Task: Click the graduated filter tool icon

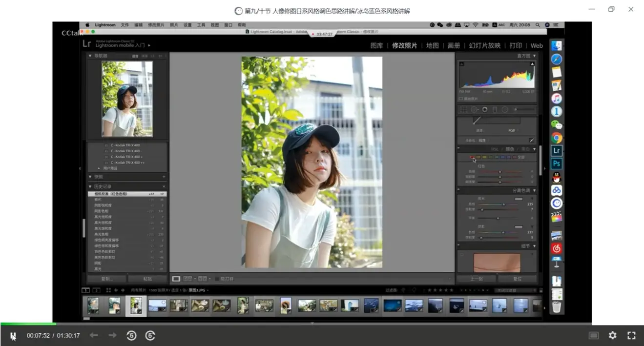Action: (x=495, y=110)
